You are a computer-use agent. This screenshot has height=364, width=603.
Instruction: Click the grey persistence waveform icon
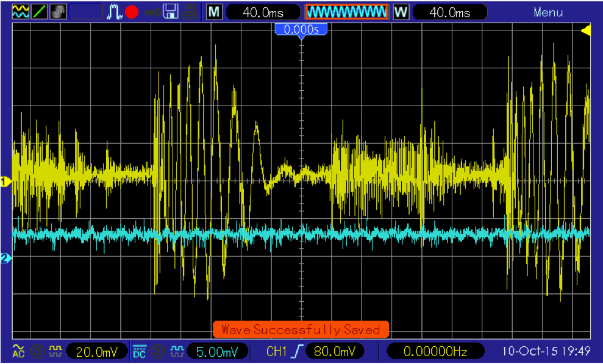coord(58,12)
